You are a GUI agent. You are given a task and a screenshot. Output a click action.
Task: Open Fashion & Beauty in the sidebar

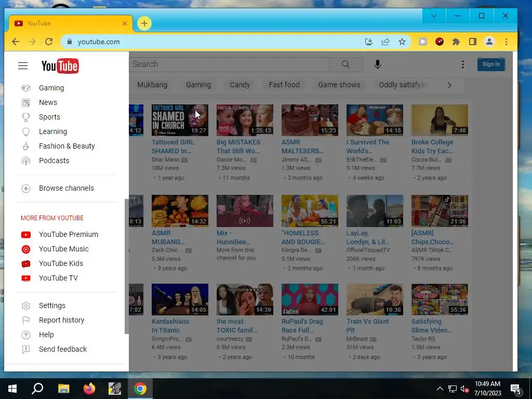point(66,146)
